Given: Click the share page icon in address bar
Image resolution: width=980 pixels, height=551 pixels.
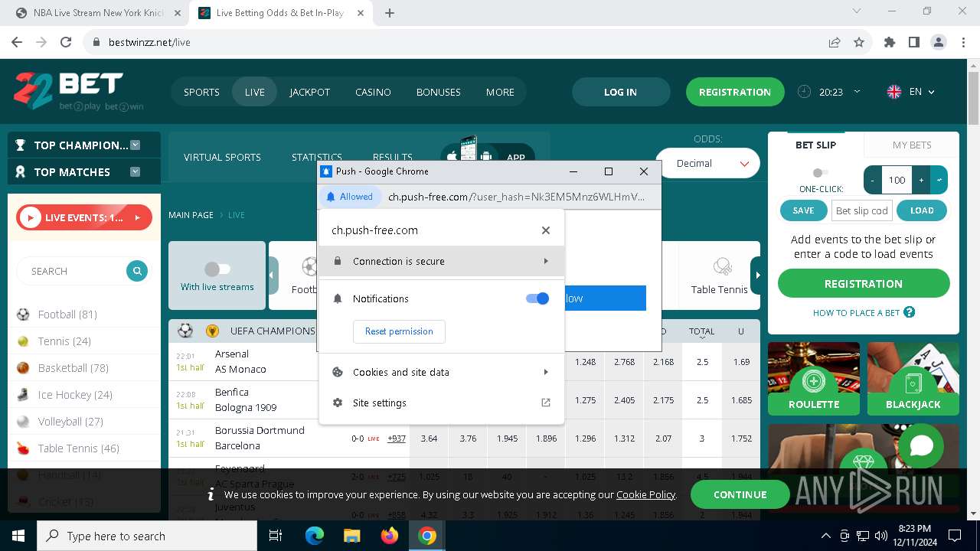Looking at the screenshot, I should [x=835, y=43].
